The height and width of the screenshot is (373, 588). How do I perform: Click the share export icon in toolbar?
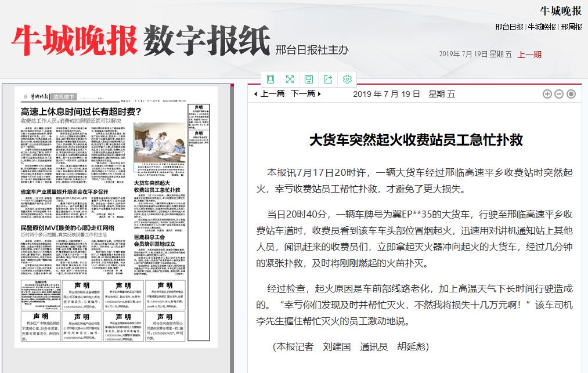click(328, 79)
